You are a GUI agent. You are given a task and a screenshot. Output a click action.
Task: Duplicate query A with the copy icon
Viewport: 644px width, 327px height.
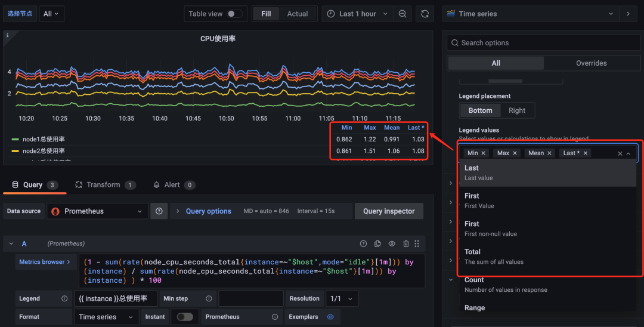(x=377, y=243)
